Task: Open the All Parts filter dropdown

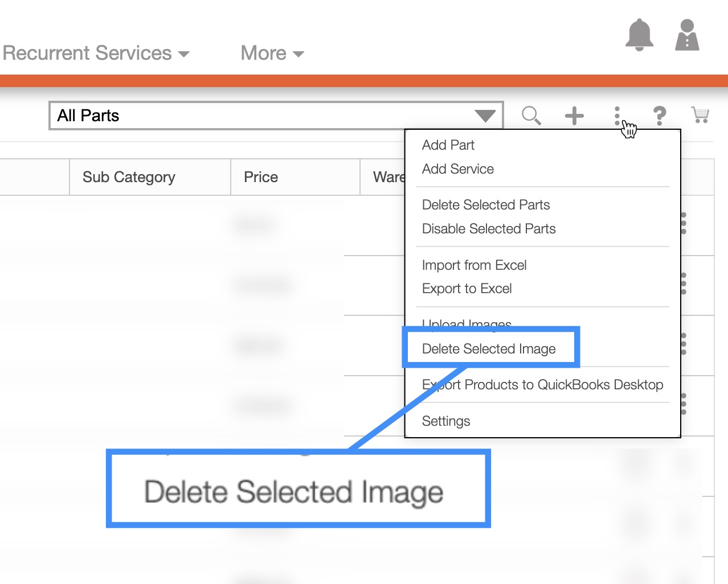Action: [276, 116]
